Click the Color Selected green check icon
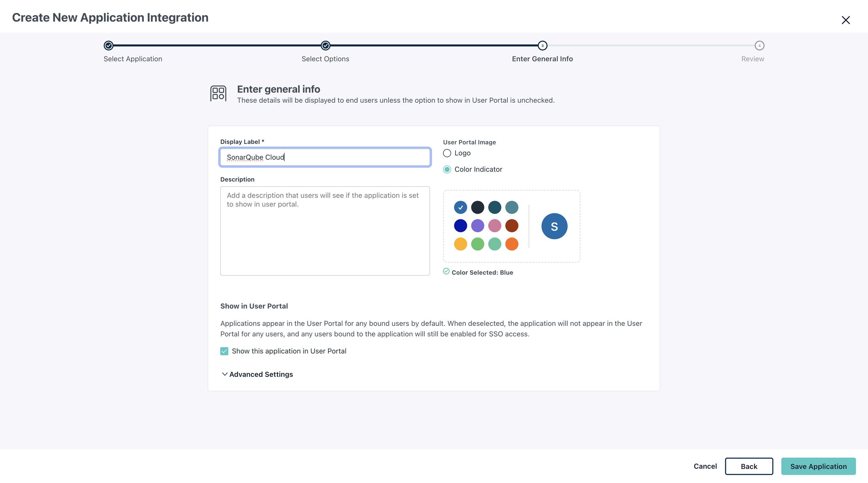The height and width of the screenshot is (483, 868). (446, 271)
